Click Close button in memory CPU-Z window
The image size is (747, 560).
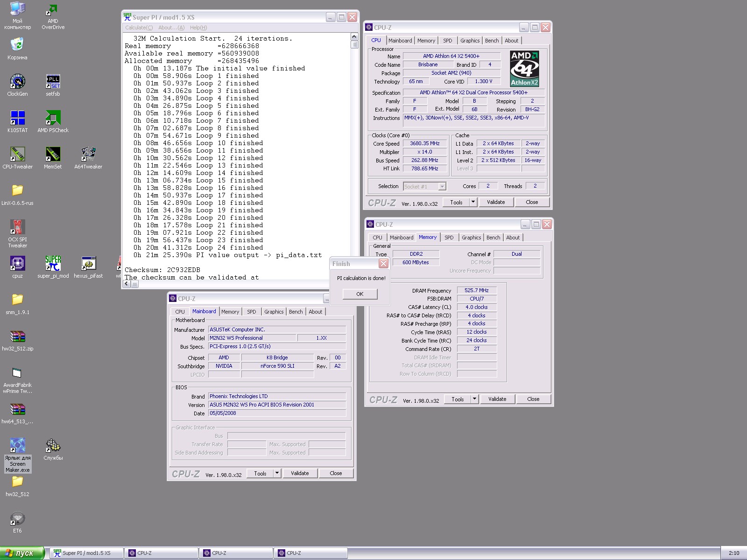tap(533, 399)
